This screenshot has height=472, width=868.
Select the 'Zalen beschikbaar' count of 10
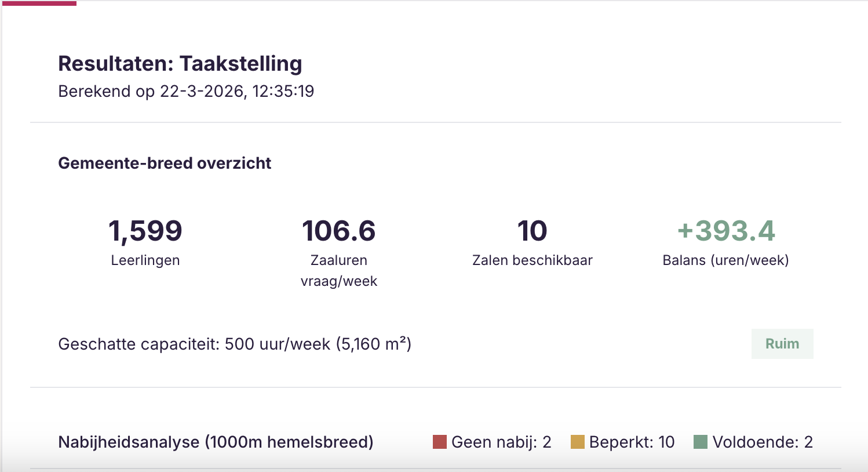tap(532, 230)
